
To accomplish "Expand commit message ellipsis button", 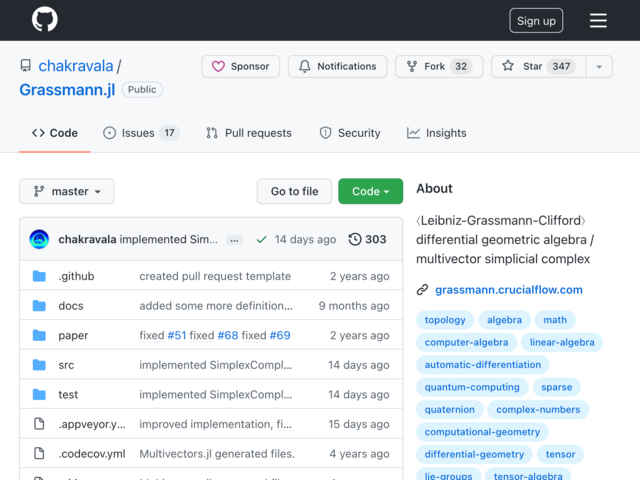I will [234, 240].
